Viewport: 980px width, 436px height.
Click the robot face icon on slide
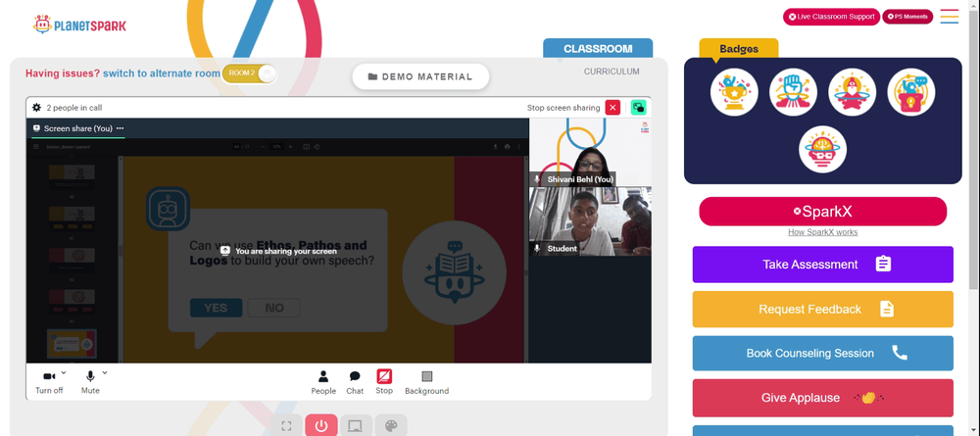(169, 209)
